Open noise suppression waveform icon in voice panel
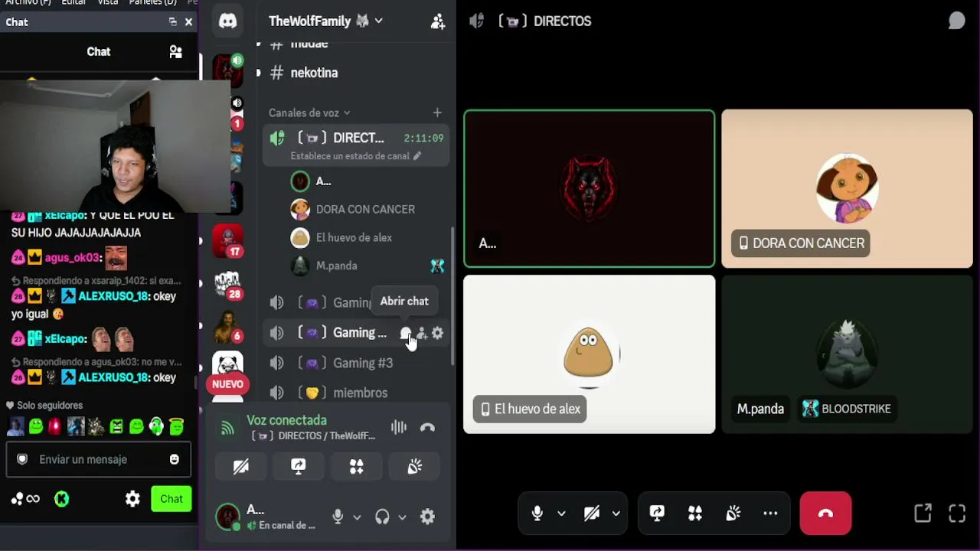Screen dimensions: 980x551 (399, 428)
